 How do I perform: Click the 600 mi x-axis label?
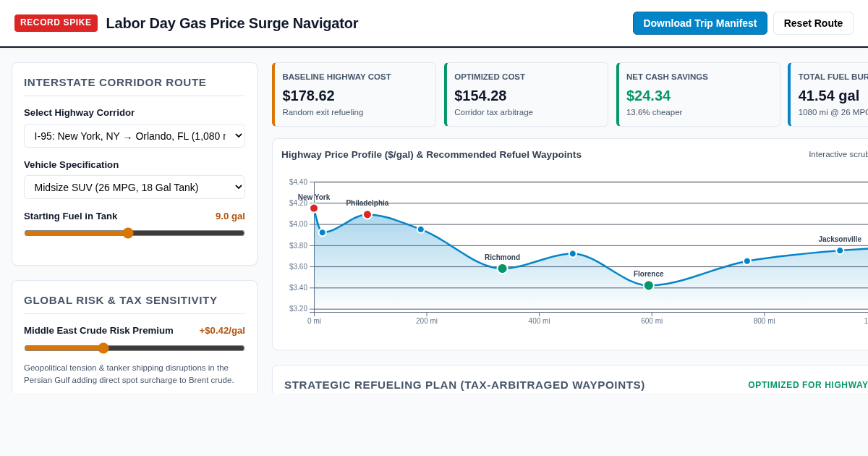tap(652, 321)
